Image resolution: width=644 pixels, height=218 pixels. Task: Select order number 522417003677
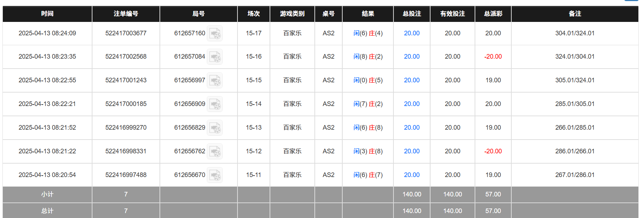click(126, 34)
